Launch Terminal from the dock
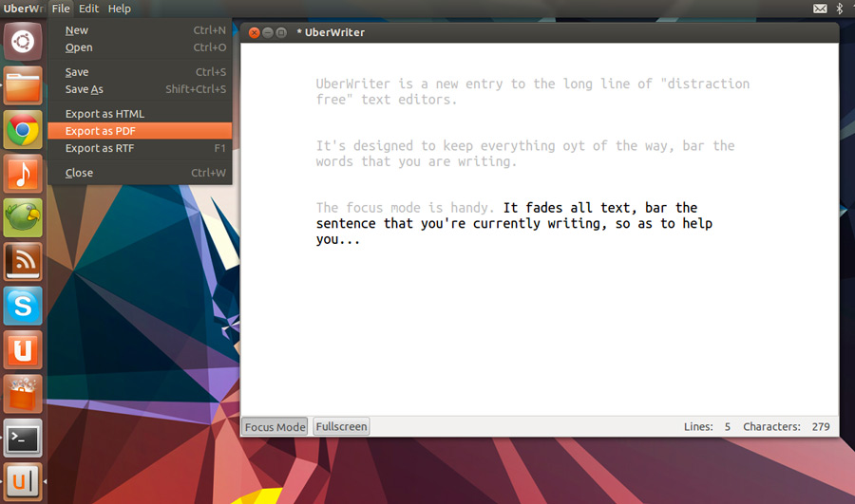855x504 pixels. [x=23, y=439]
